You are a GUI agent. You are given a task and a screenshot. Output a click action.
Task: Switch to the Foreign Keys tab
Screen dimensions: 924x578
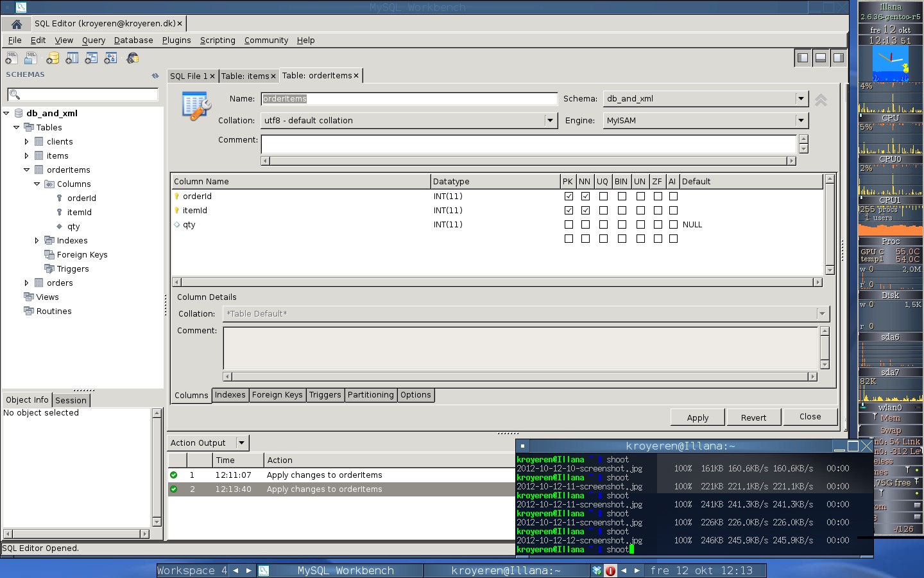point(277,395)
